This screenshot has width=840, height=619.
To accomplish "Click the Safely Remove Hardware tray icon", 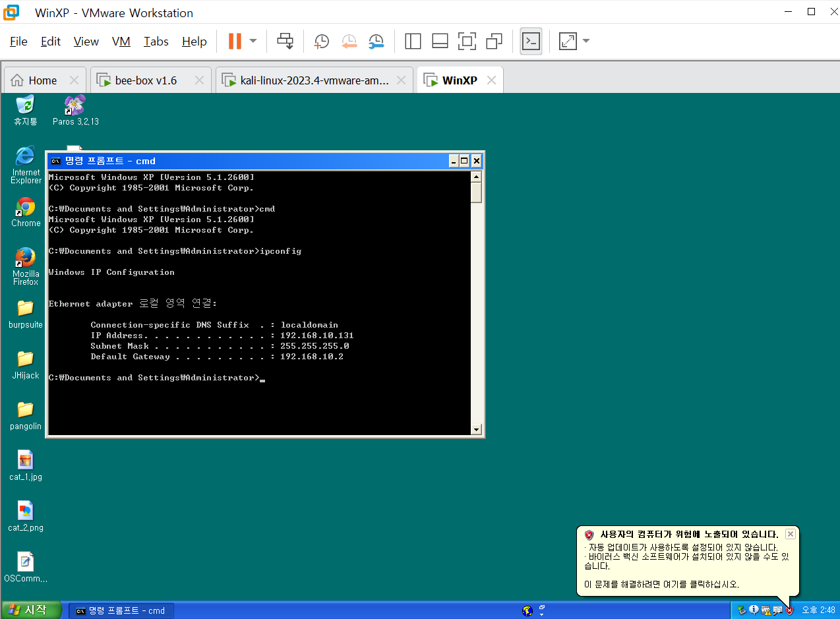I will pos(742,610).
